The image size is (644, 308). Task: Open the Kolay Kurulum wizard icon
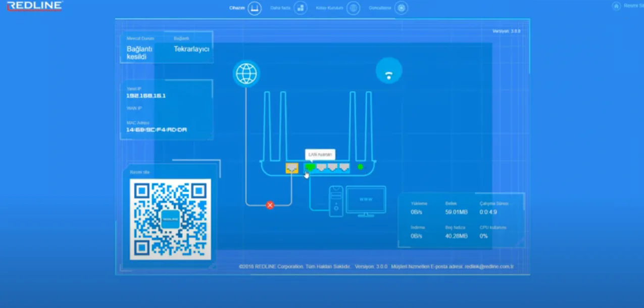(x=353, y=8)
